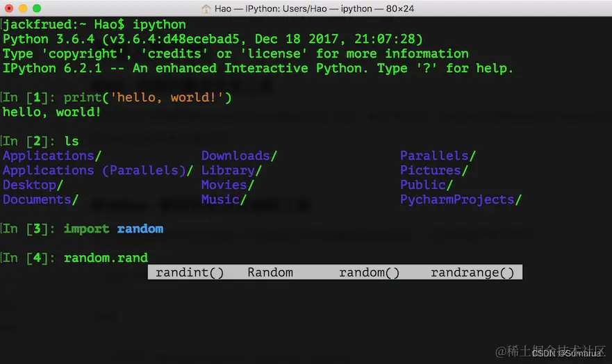Click the 'Parallels/' directory entry
Image resolution: width=612 pixels, height=364 pixels.
[x=438, y=156]
